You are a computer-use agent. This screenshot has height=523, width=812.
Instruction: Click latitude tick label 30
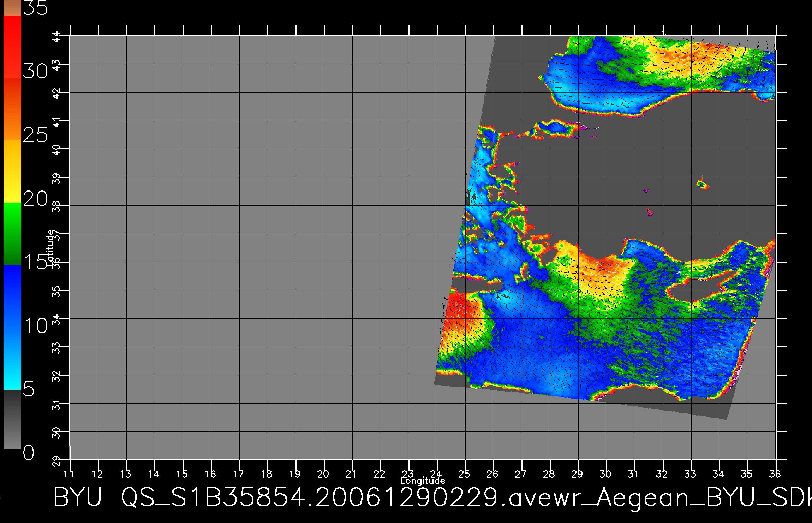56,433
